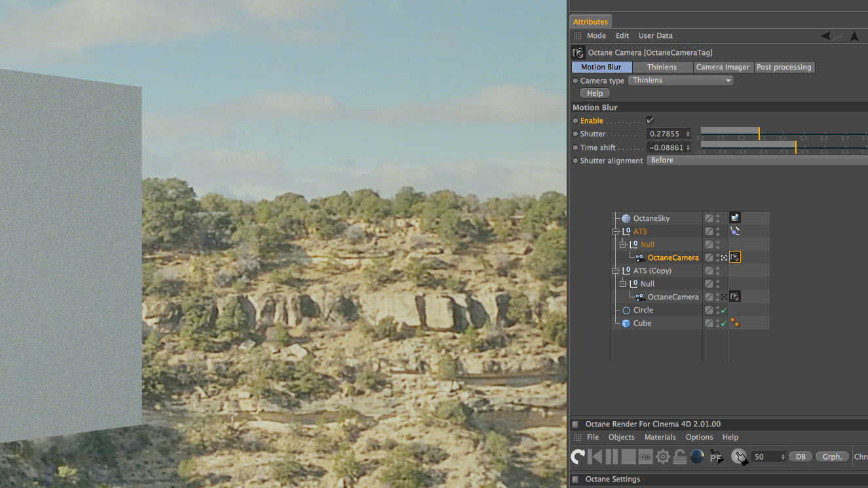Image resolution: width=868 pixels, height=488 pixels.
Task: Toggle the Enable keyframe dot
Action: point(575,121)
